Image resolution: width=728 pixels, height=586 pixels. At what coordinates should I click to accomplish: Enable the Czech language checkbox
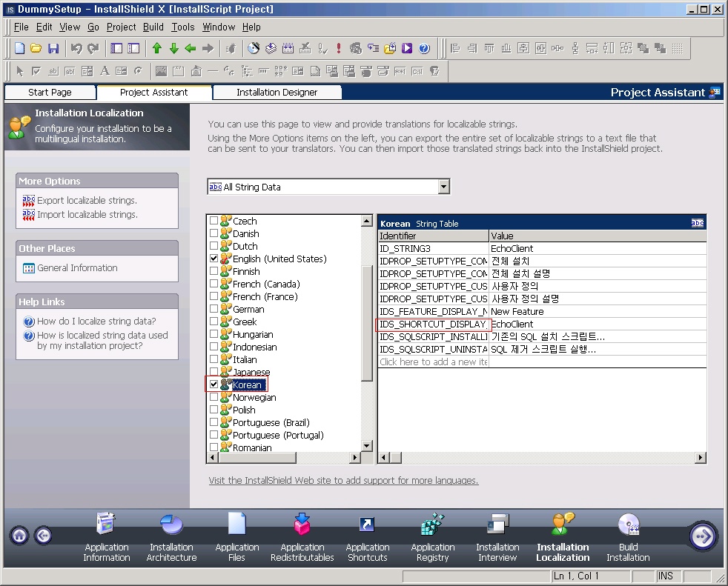214,220
